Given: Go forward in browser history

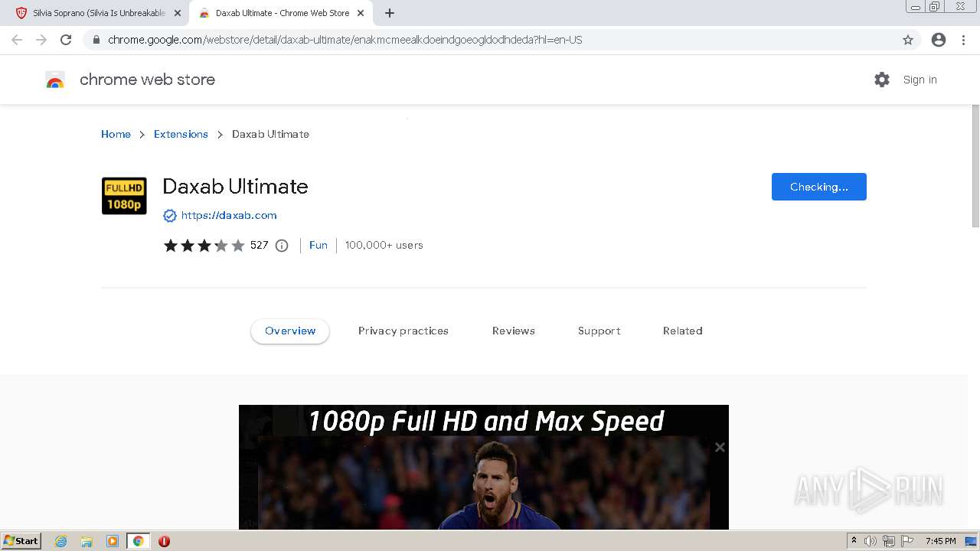Looking at the screenshot, I should coord(41,40).
